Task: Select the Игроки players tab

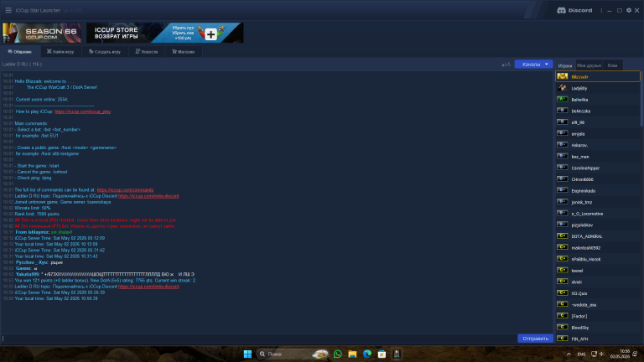Action: [x=565, y=65]
